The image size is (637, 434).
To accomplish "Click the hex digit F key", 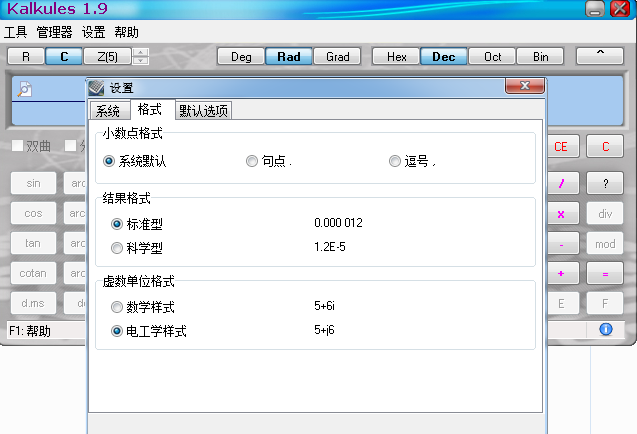I will [605, 303].
